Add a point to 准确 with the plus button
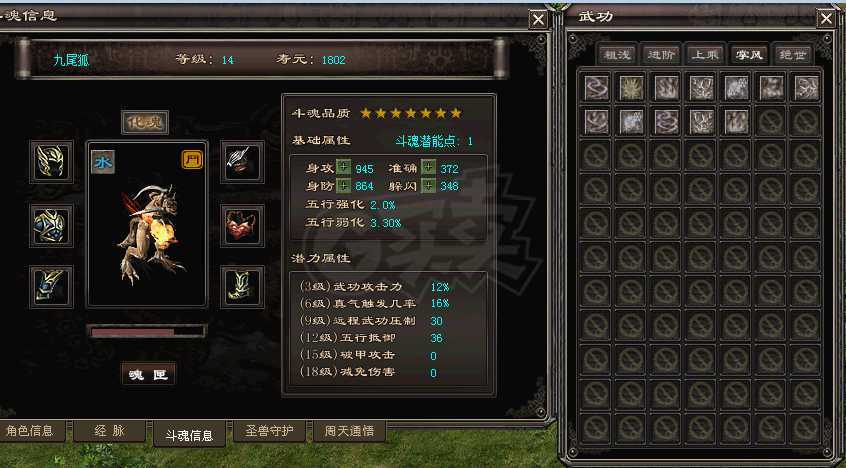846x468 pixels. [428, 168]
